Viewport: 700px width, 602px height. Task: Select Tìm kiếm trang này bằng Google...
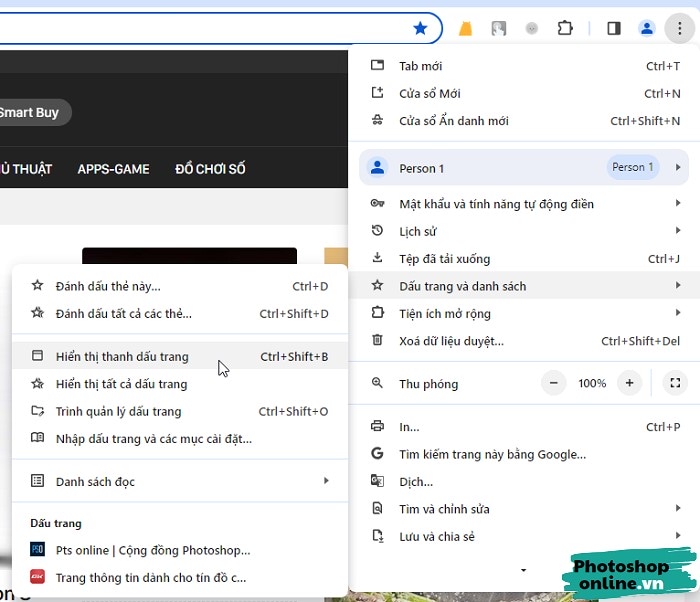[524, 454]
